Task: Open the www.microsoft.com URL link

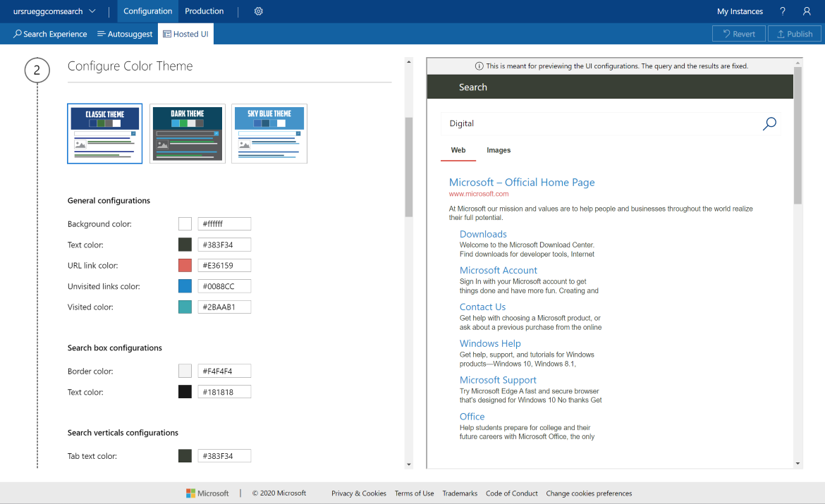Action: 479,194
